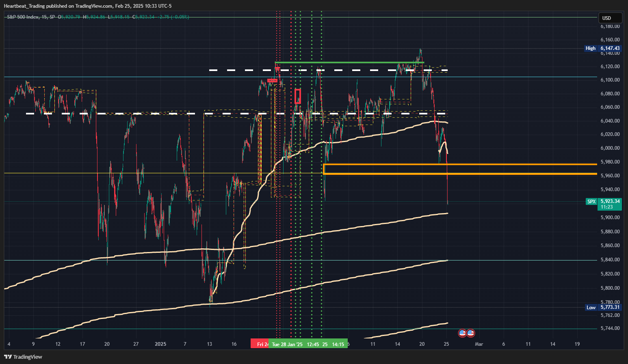Click the '17' date on time axis
This screenshot has height=364, width=628.
coord(82,344)
